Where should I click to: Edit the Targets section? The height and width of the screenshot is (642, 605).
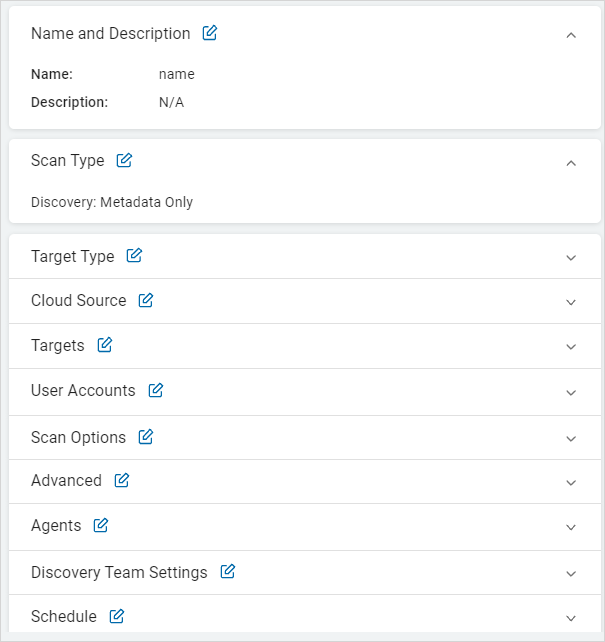104,345
